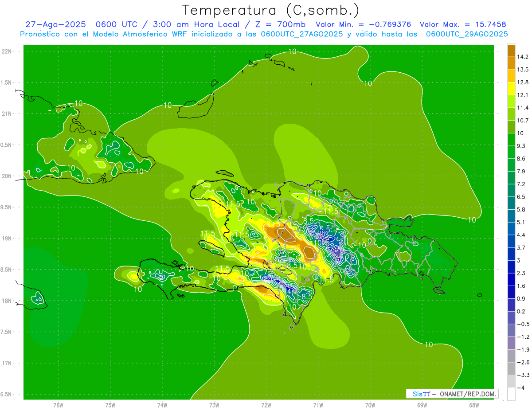Pick the yellow swatch between 12.1 and 12.8

511,89
